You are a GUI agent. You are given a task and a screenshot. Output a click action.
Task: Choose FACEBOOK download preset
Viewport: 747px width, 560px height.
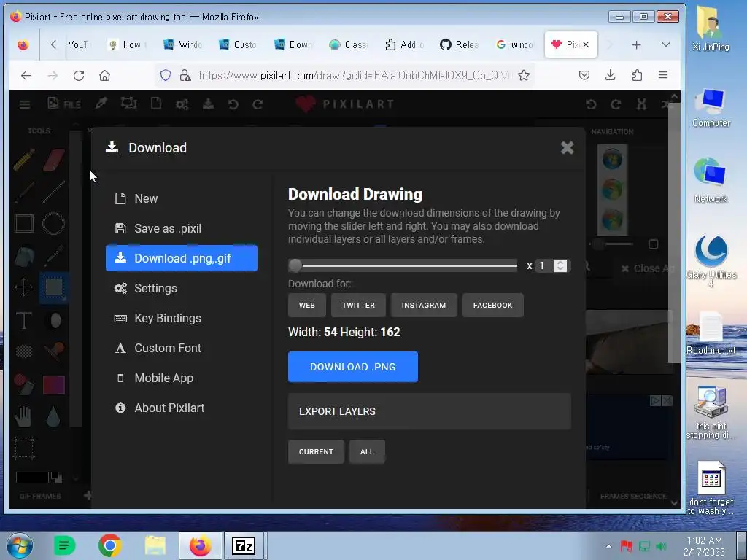492,306
